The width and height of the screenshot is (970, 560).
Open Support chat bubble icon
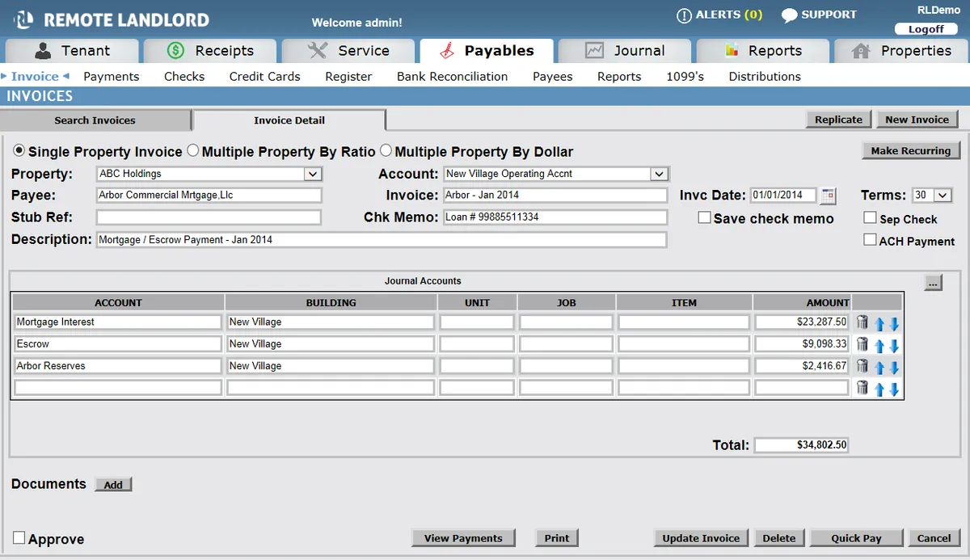click(x=789, y=15)
